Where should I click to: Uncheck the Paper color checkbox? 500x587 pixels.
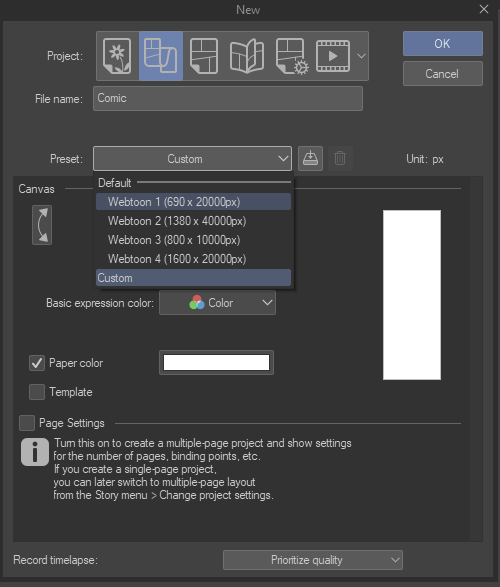tap(37, 363)
